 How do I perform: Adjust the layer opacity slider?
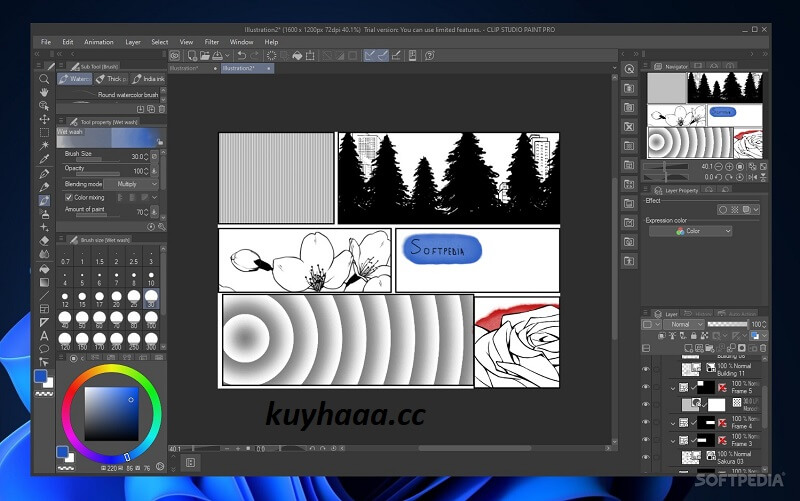728,324
